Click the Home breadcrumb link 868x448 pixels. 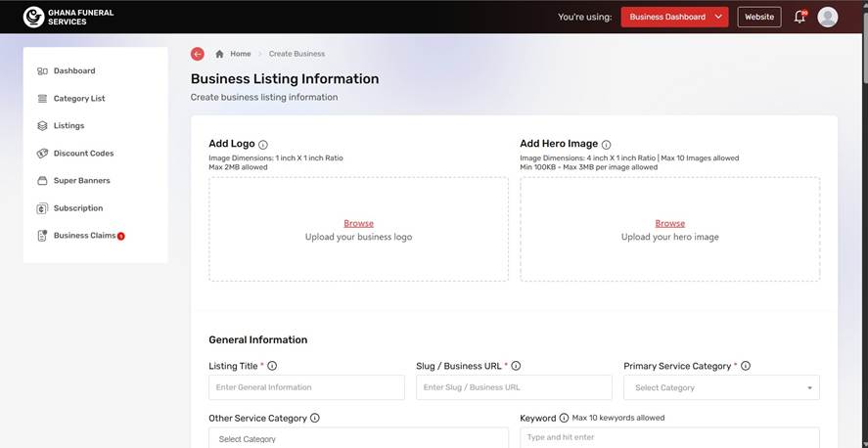[x=241, y=54]
